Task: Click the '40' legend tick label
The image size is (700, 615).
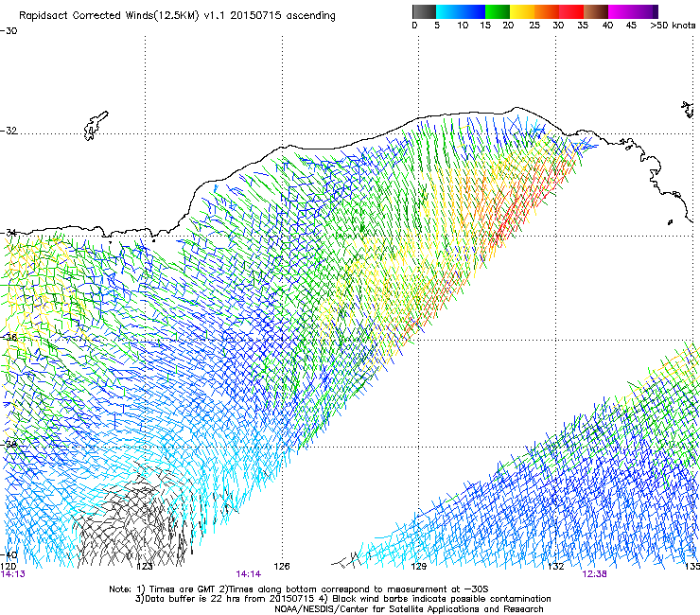Action: [x=607, y=26]
